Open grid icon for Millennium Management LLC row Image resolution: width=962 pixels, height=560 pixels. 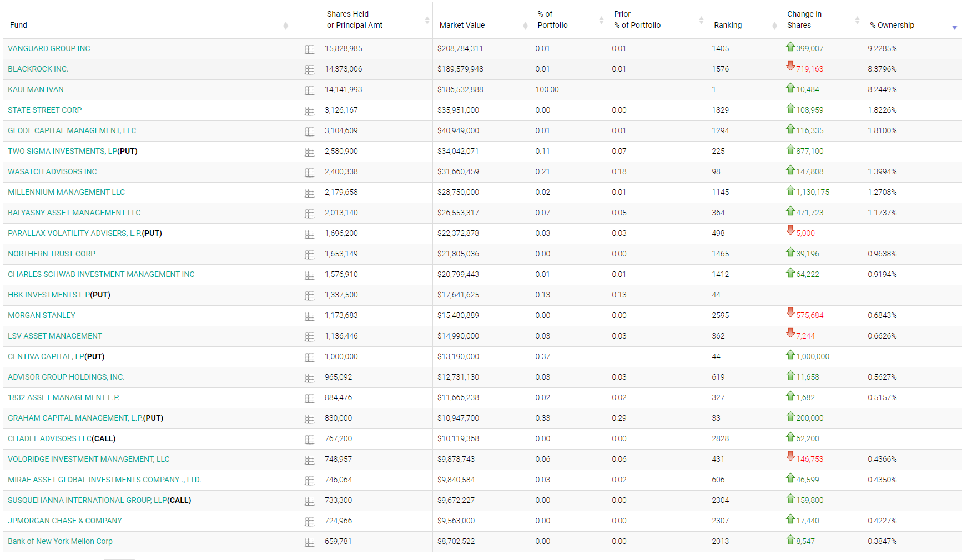(310, 193)
